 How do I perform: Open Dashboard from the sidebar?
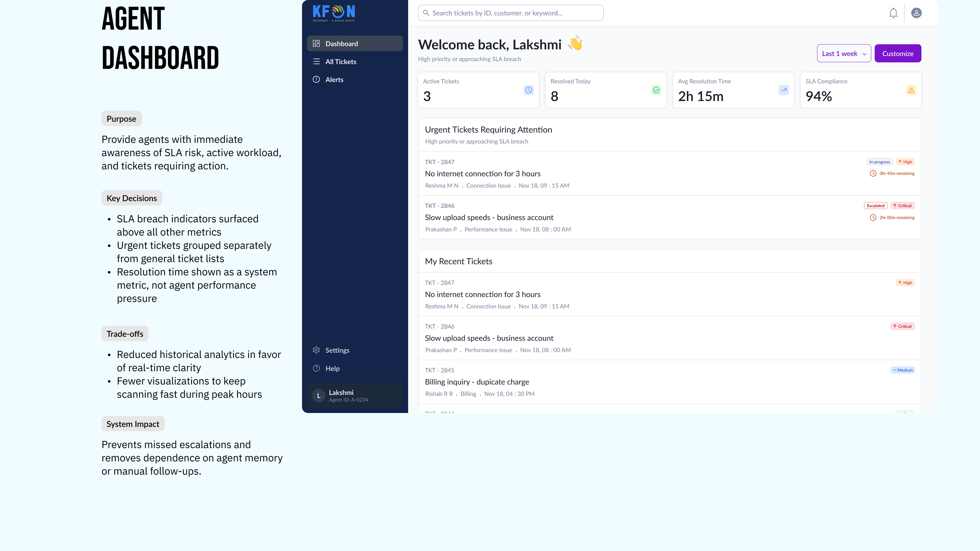tap(354, 43)
